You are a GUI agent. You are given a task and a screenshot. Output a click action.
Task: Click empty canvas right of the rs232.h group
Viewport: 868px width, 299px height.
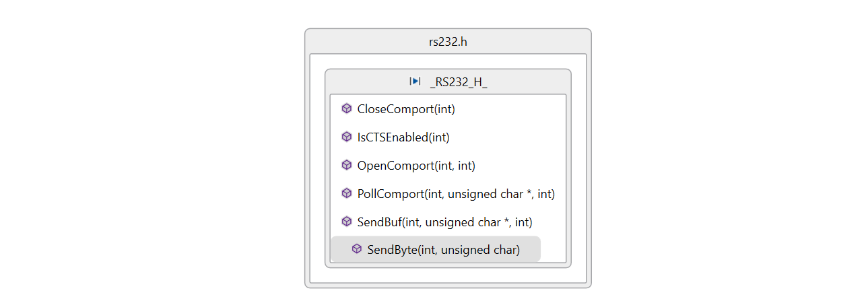(x=727, y=155)
